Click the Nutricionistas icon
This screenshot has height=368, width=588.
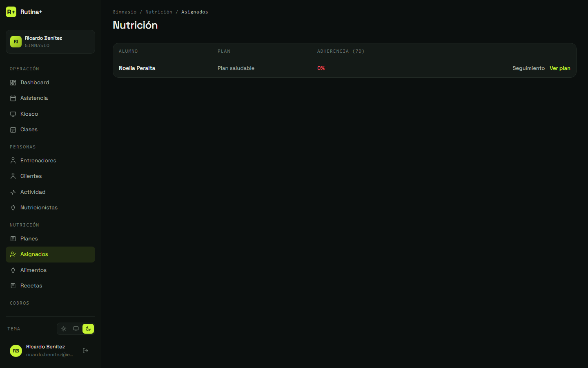click(x=13, y=208)
